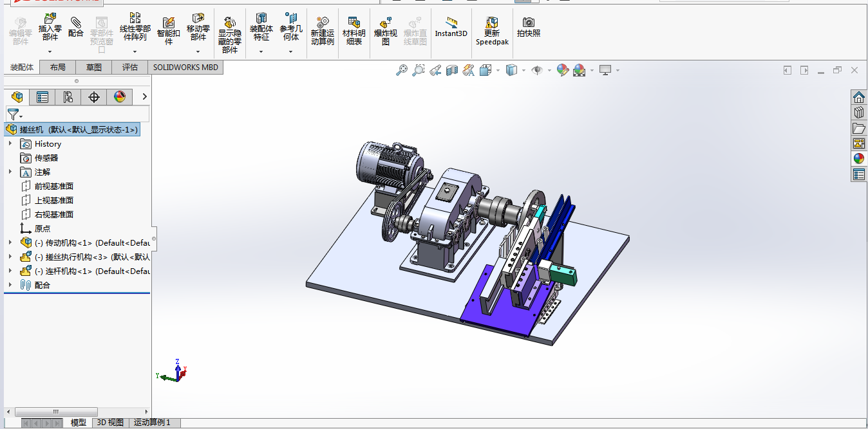The image size is (868, 429).
Task: Select the 模型 (Model) bottom tab
Action: click(x=78, y=423)
